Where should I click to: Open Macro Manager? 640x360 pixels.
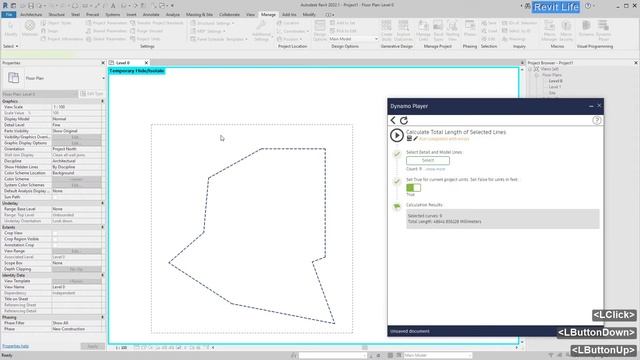(x=549, y=31)
